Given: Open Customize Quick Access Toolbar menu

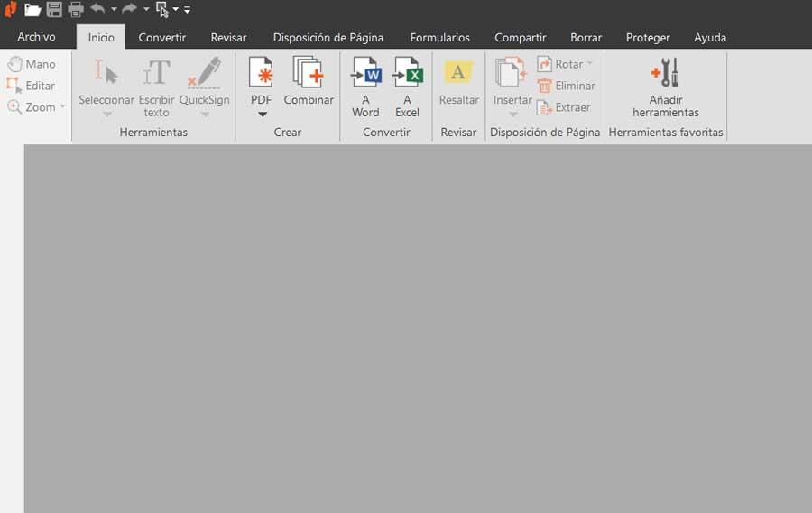Looking at the screenshot, I should click(x=187, y=9).
